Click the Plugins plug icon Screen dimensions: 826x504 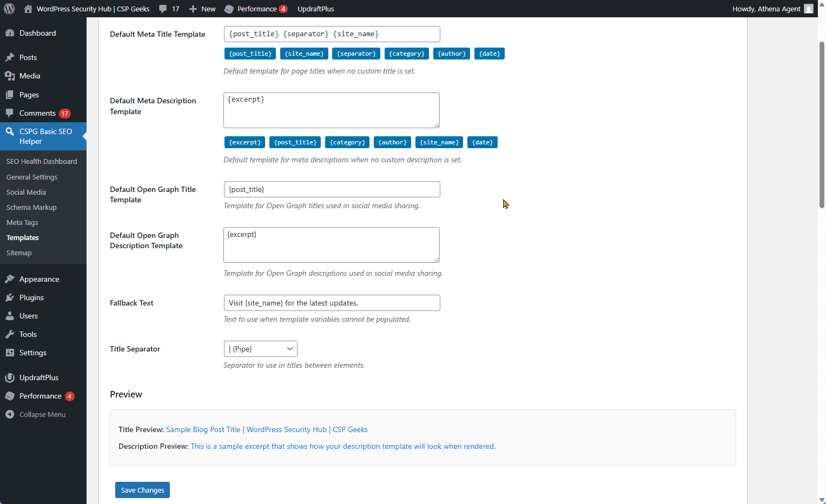(x=10, y=297)
